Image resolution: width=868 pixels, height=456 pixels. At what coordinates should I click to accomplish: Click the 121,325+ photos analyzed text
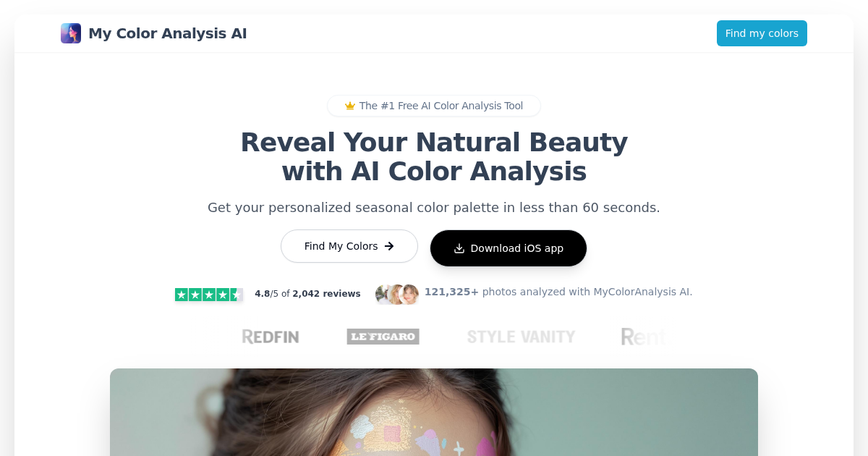tap(558, 292)
